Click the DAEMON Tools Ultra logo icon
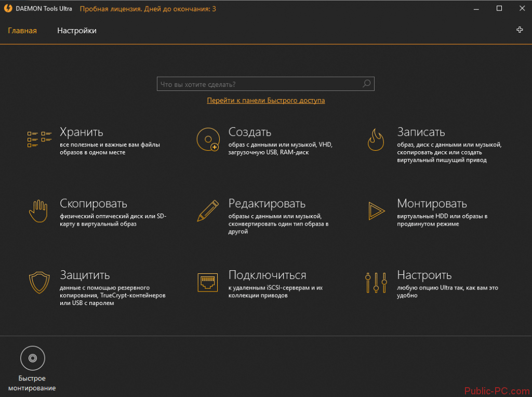This screenshot has width=532, height=397. click(8, 9)
